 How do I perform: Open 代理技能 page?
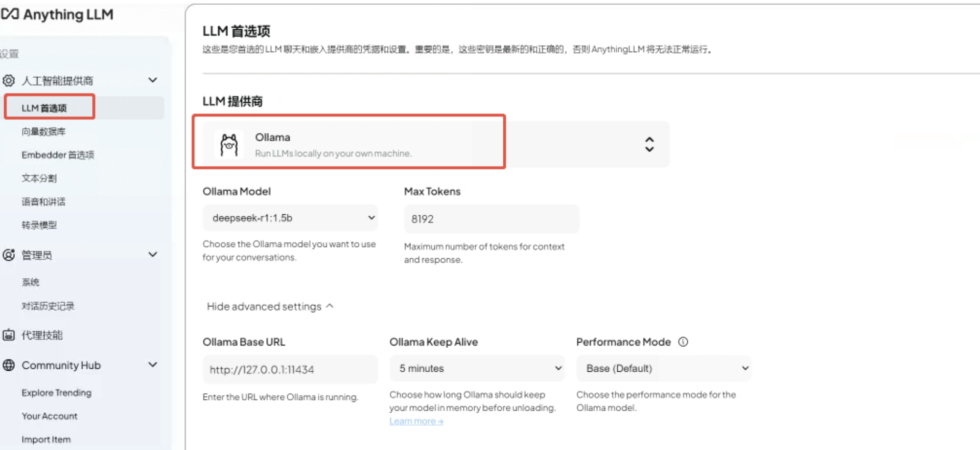(42, 335)
